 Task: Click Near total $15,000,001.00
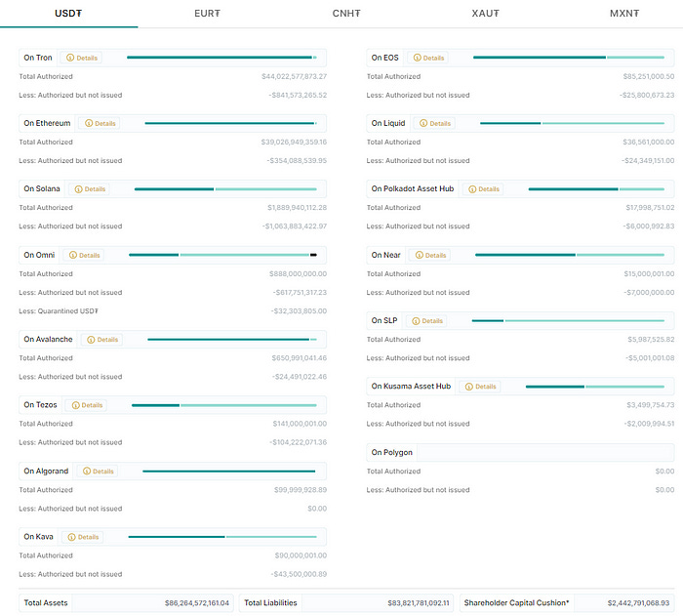[x=649, y=274]
